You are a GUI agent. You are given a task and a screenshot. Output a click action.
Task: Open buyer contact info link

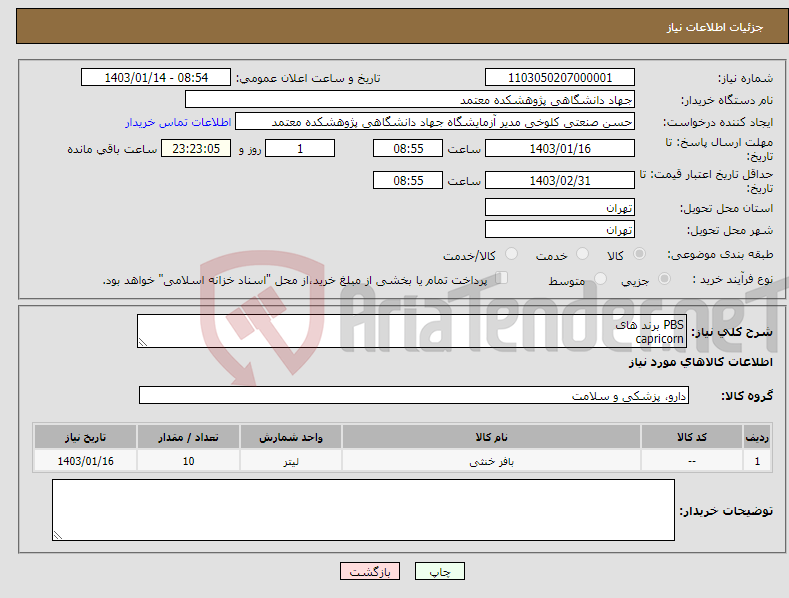(178, 122)
